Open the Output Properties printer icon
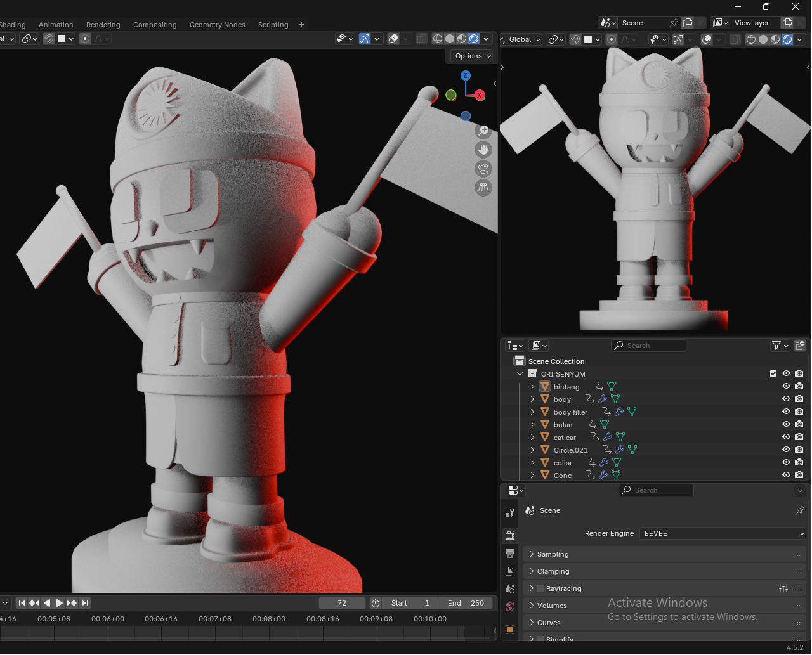Viewport: 812px width, 655px height. click(510, 554)
